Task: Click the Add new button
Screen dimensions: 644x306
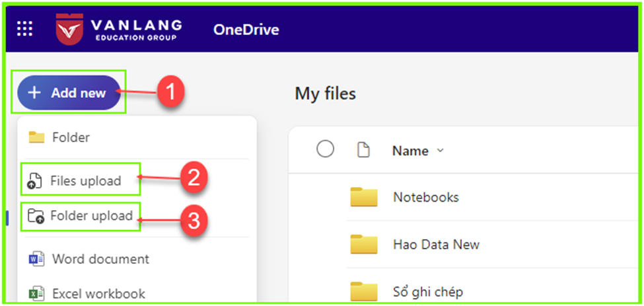Action: click(69, 93)
